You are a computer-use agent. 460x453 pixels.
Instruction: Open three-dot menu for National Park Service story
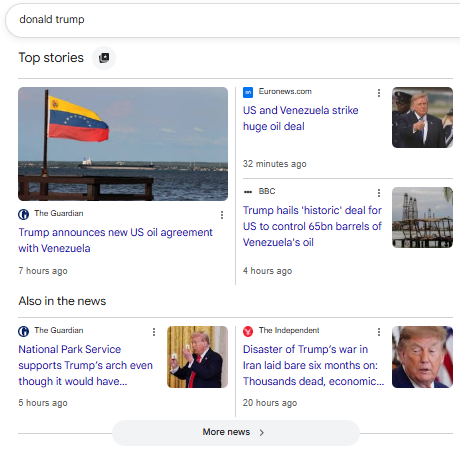click(x=154, y=332)
